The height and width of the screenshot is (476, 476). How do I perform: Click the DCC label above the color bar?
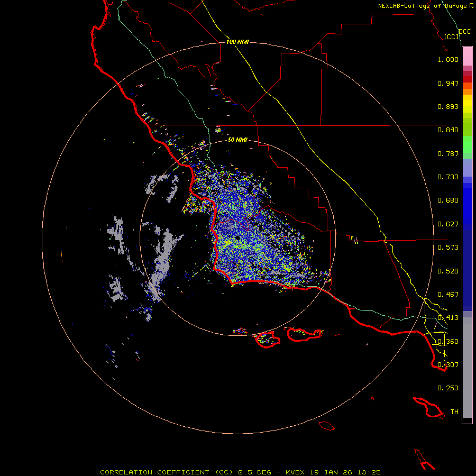pyautogui.click(x=464, y=32)
